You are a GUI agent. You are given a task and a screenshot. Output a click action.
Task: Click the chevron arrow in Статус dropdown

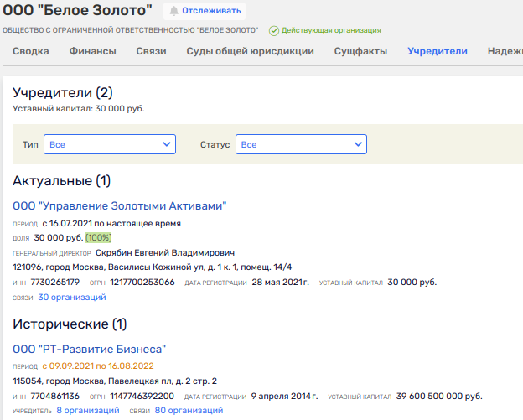(358, 144)
